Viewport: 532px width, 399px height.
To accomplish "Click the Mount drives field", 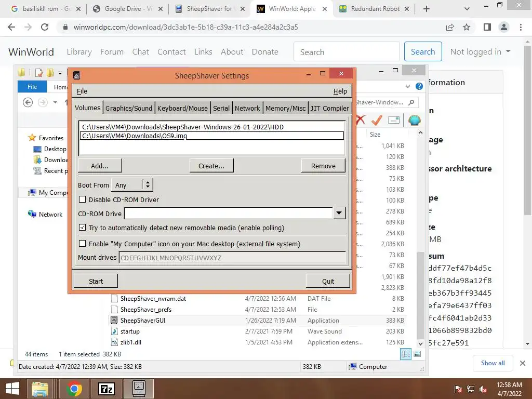I will [232, 258].
